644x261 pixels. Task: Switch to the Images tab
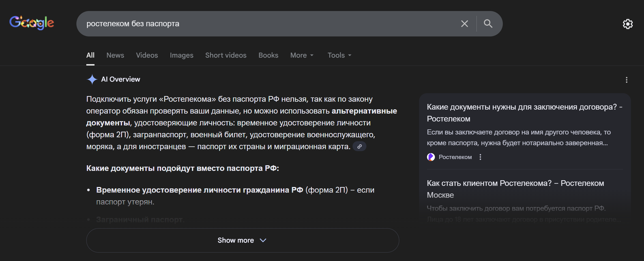click(x=181, y=55)
